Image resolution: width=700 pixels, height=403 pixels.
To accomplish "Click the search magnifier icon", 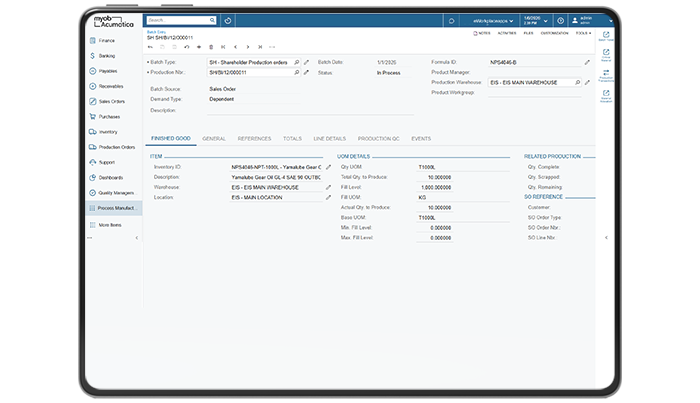I will (x=212, y=20).
